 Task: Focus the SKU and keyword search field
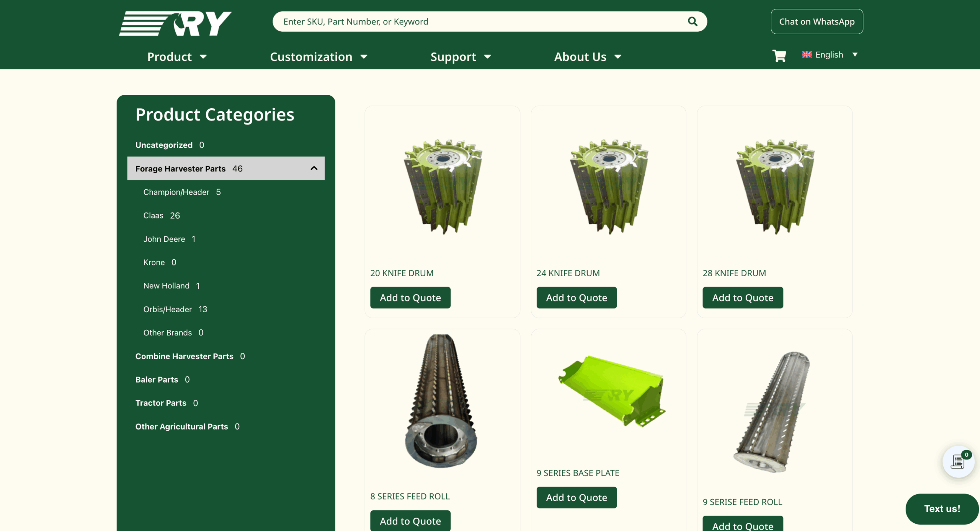(479, 21)
